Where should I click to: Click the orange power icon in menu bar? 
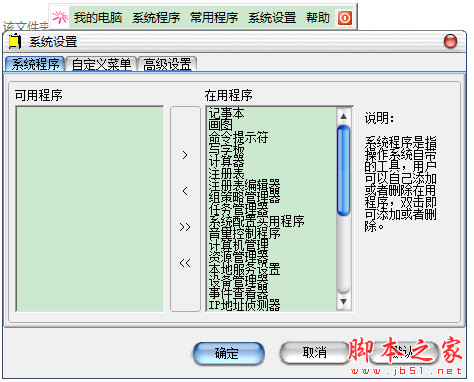click(x=345, y=18)
